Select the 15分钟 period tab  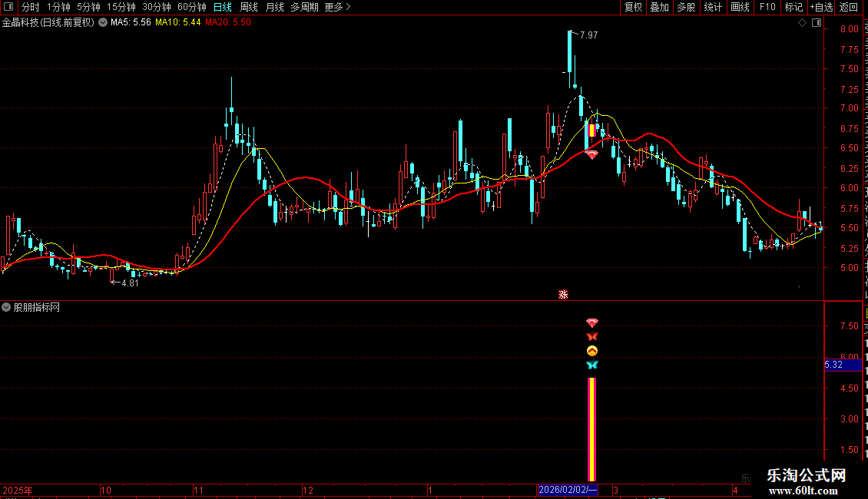121,7
